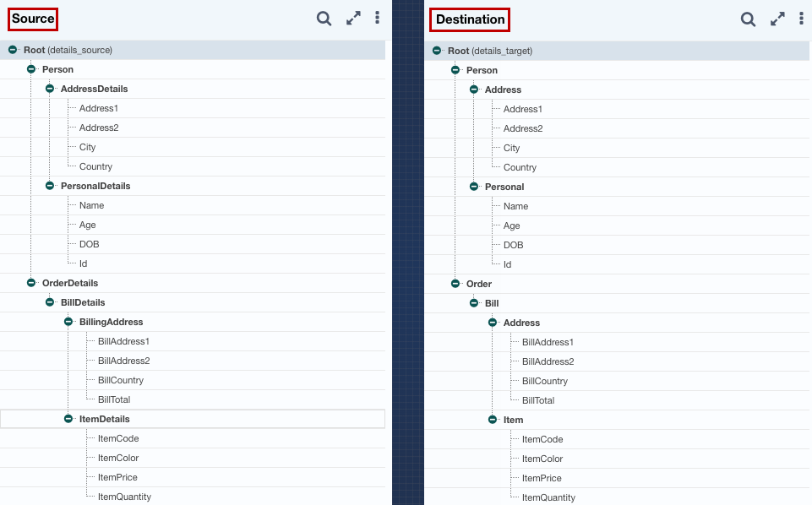This screenshot has width=812, height=505.
Task: Search the Destination tree using the magnifier
Action: tap(748, 19)
